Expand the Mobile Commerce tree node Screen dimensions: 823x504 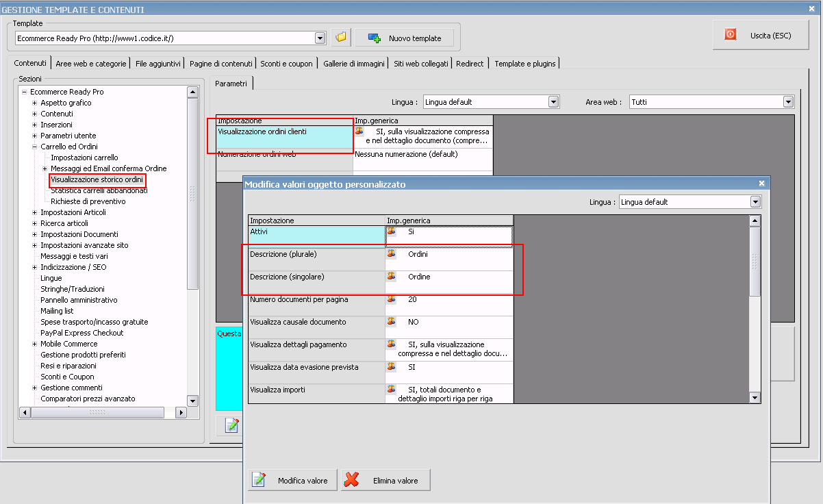coord(35,344)
